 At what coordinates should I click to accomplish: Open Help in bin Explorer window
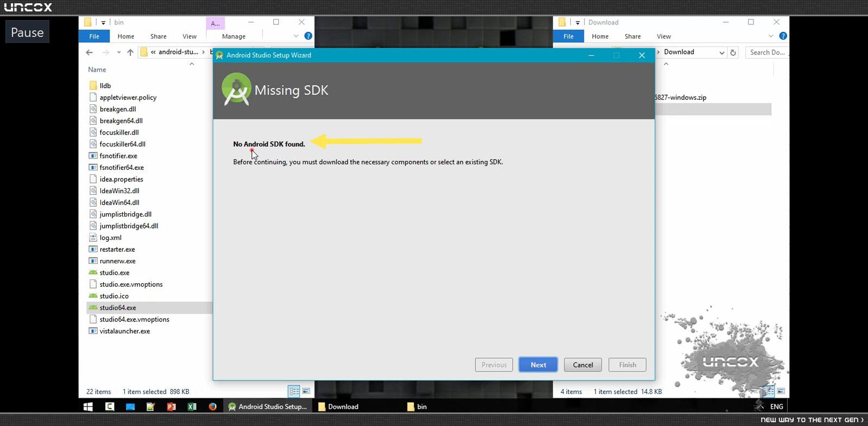[308, 36]
